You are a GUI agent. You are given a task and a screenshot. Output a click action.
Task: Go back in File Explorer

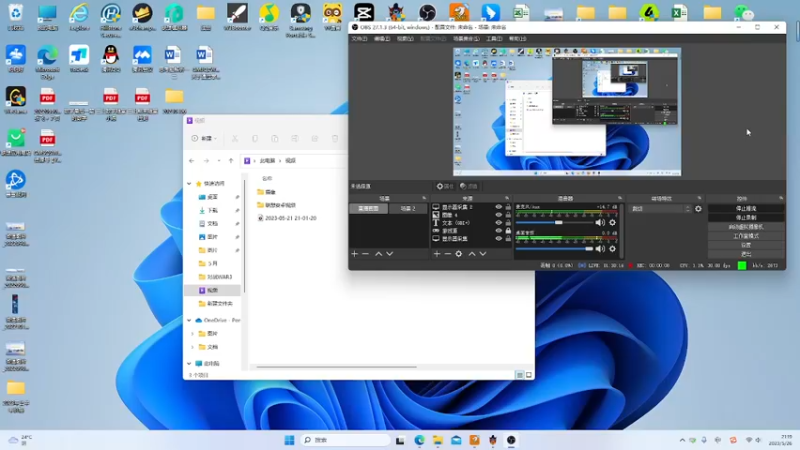(x=192, y=161)
